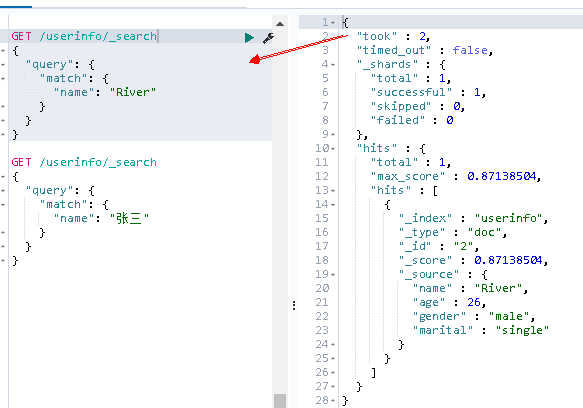Image resolution: width=583 pixels, height=408 pixels.
Task: Fold the root object on line 1
Action: (x=333, y=23)
